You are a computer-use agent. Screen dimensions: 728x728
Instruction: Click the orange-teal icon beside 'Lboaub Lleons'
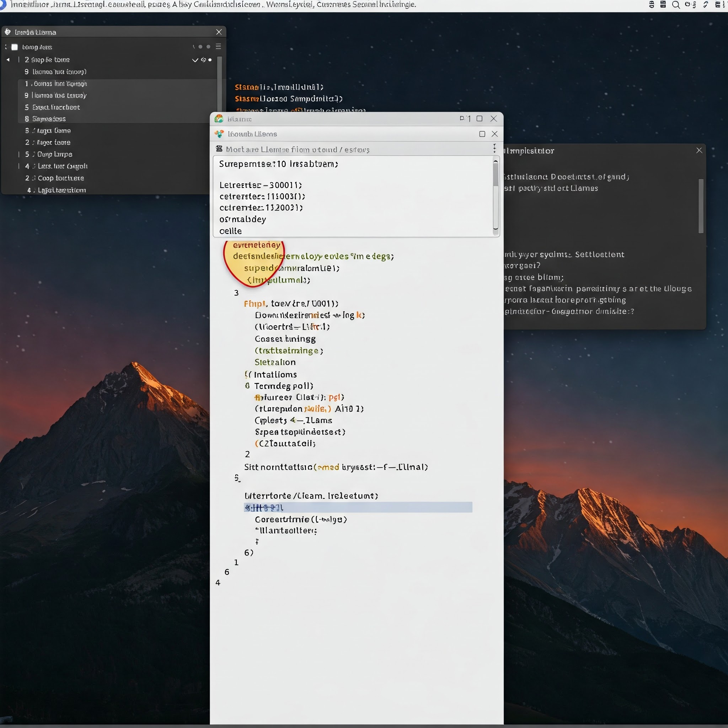219,134
